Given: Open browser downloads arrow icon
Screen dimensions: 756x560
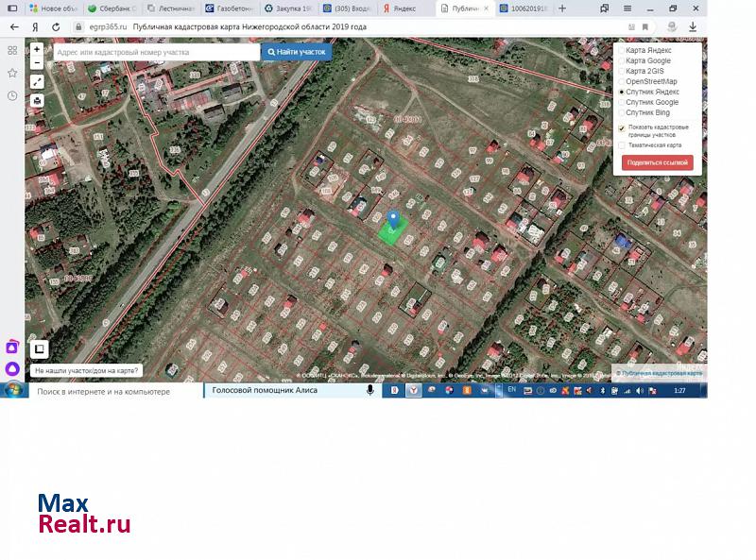Looking at the screenshot, I should click(x=693, y=27).
